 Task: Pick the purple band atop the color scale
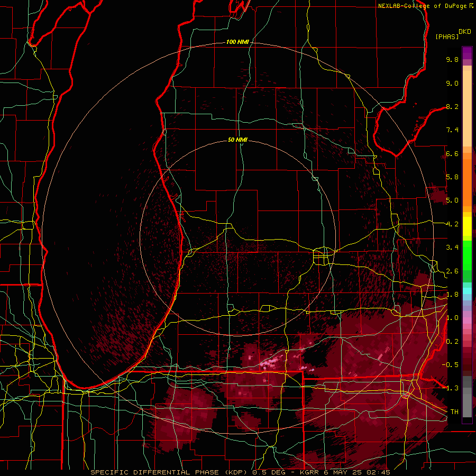pyautogui.click(x=467, y=53)
